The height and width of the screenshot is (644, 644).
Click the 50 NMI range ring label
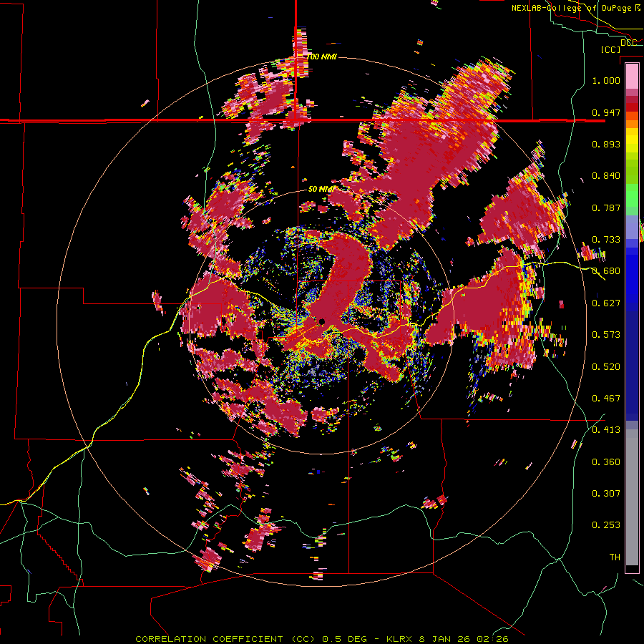click(x=321, y=189)
